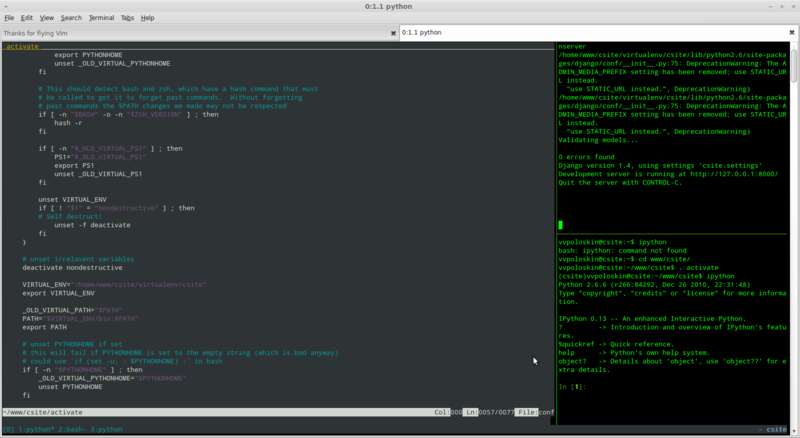The width and height of the screenshot is (800, 438).
Task: Click the 'export PYTHONHOME' line
Action: pyautogui.click(x=88, y=55)
